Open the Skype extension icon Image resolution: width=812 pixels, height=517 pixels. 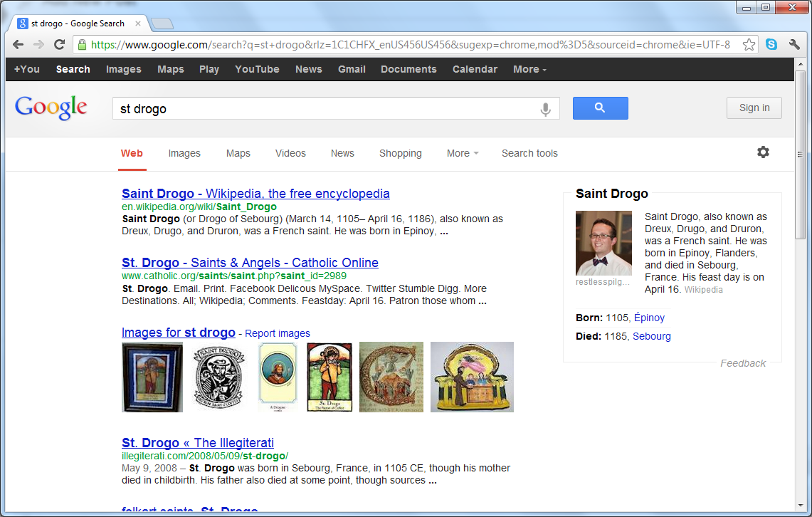pyautogui.click(x=771, y=45)
